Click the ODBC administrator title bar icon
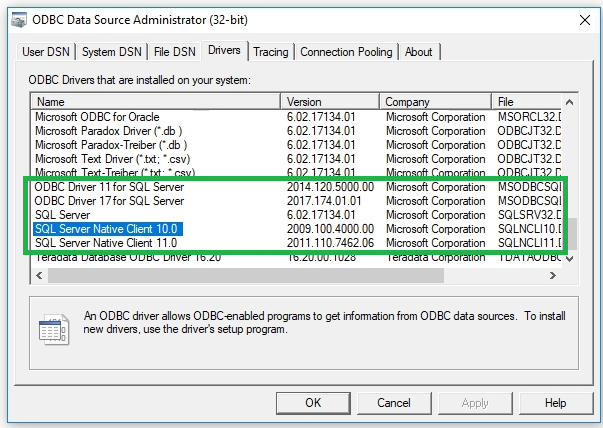Image resolution: width=603 pixels, height=428 pixels. tap(13, 15)
